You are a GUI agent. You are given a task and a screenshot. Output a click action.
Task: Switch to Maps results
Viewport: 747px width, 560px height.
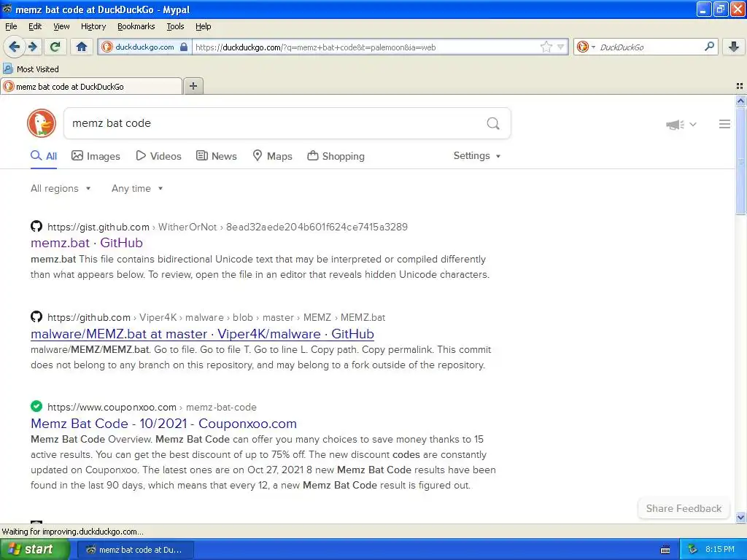coord(272,156)
